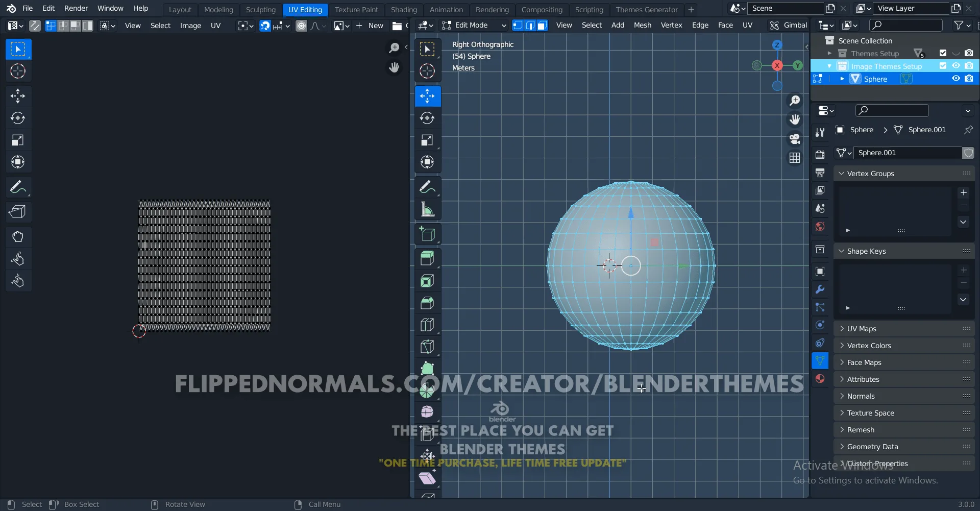Click the Z axis on the navigation gizmo
The image size is (980, 511).
[x=777, y=45]
